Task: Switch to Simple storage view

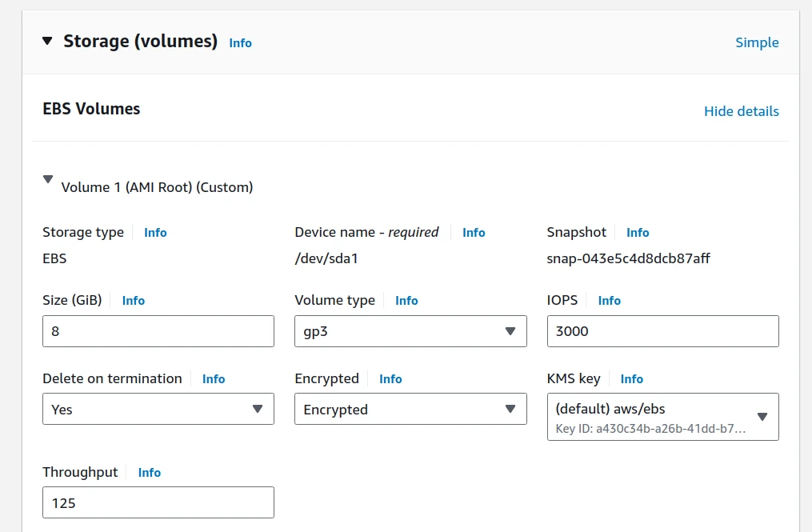Action: point(757,42)
